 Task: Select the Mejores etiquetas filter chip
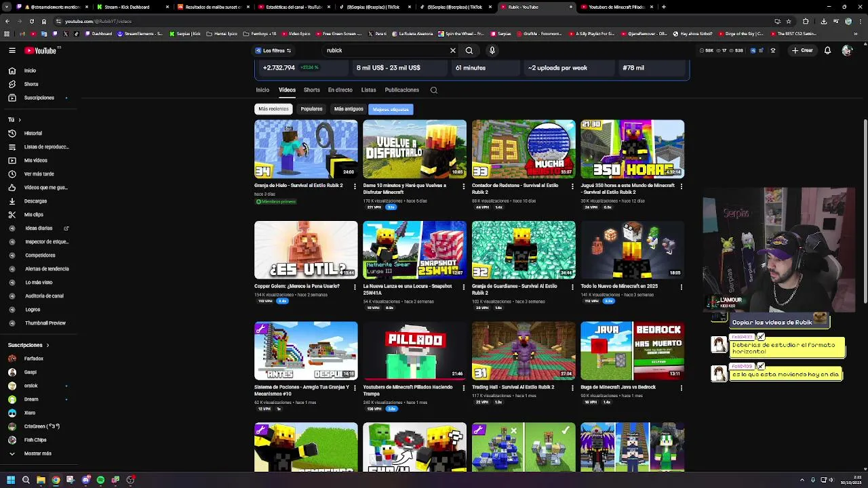pyautogui.click(x=391, y=109)
